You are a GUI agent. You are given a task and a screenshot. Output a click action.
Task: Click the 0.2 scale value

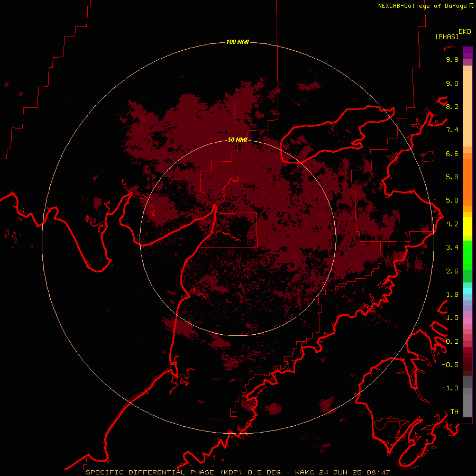tap(452, 342)
